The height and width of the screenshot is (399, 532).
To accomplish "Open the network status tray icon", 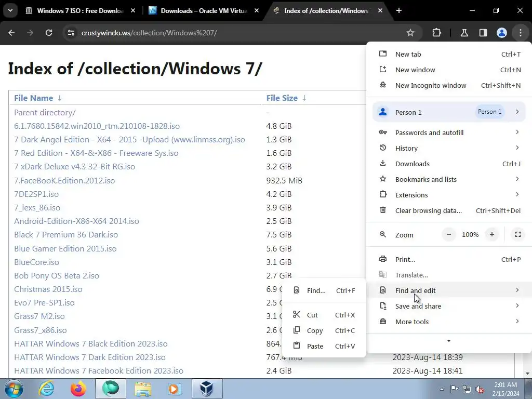I will point(467,389).
